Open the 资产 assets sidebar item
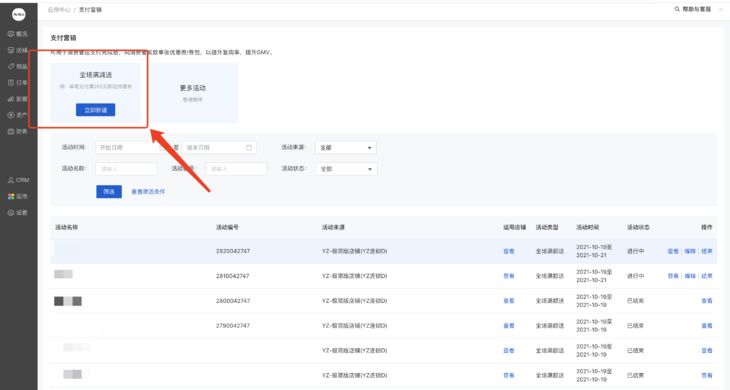730x390 pixels. coord(18,115)
